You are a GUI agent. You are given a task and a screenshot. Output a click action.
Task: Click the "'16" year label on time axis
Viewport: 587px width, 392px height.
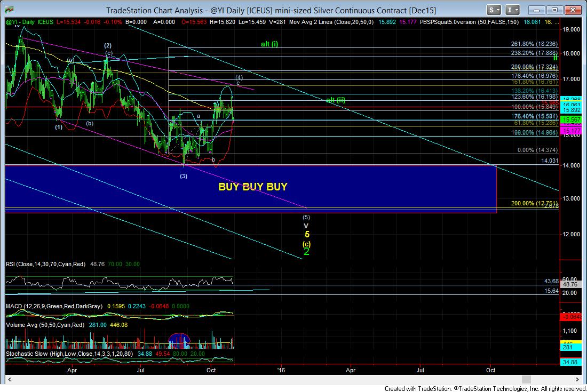pos(281,370)
